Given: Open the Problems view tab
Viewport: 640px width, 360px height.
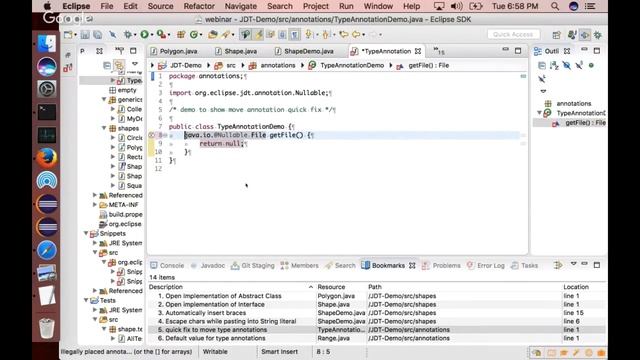Looking at the screenshot, I should point(441,265).
